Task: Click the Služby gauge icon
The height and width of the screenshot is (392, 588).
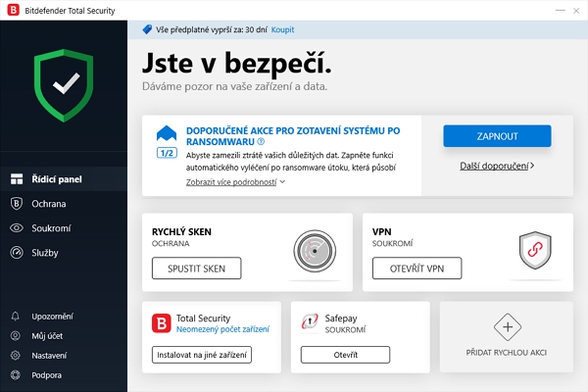Action: pos(16,253)
